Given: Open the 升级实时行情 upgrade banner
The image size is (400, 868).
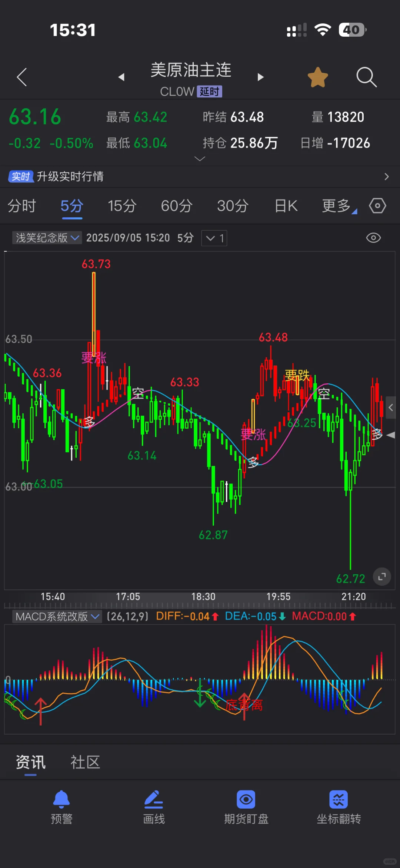Looking at the screenshot, I should point(200,176).
